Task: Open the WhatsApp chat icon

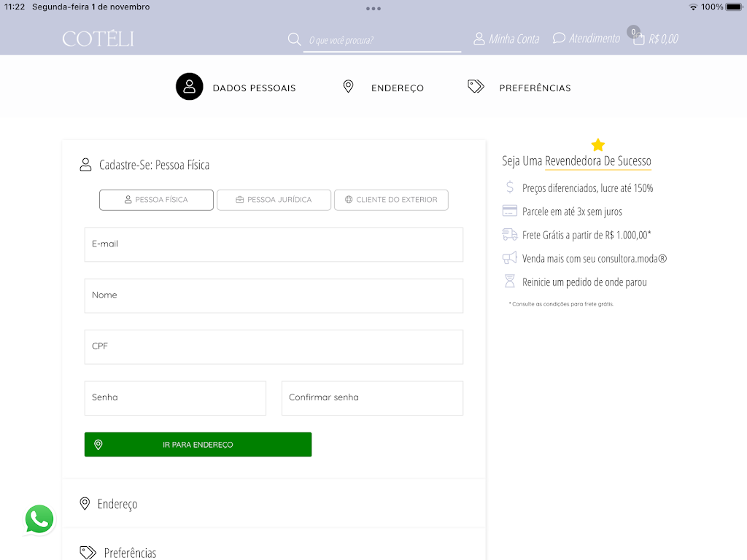Action: point(39,519)
